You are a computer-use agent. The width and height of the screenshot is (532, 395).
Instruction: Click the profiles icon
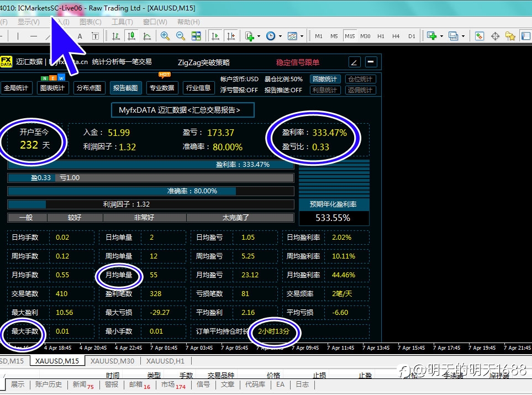click(454, 36)
